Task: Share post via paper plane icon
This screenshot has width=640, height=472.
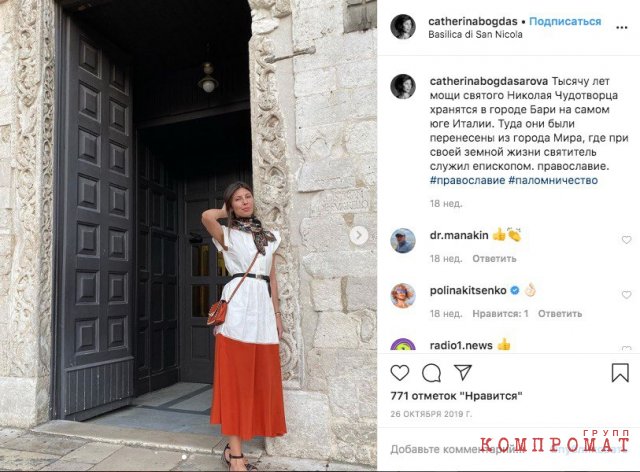Action: [463, 372]
